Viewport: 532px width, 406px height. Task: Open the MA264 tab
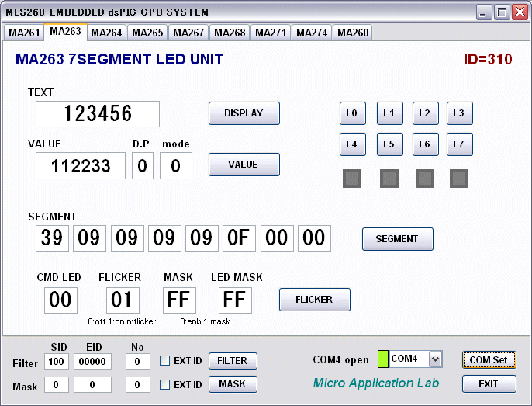coord(106,33)
